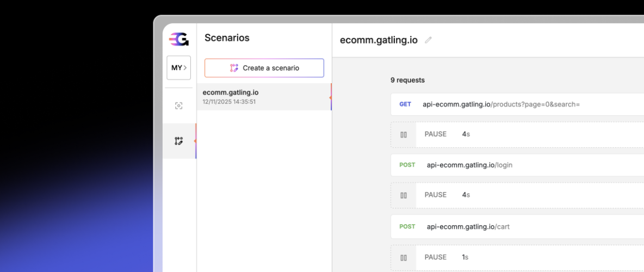
Task: Click the POST badge on login request
Action: [407, 165]
